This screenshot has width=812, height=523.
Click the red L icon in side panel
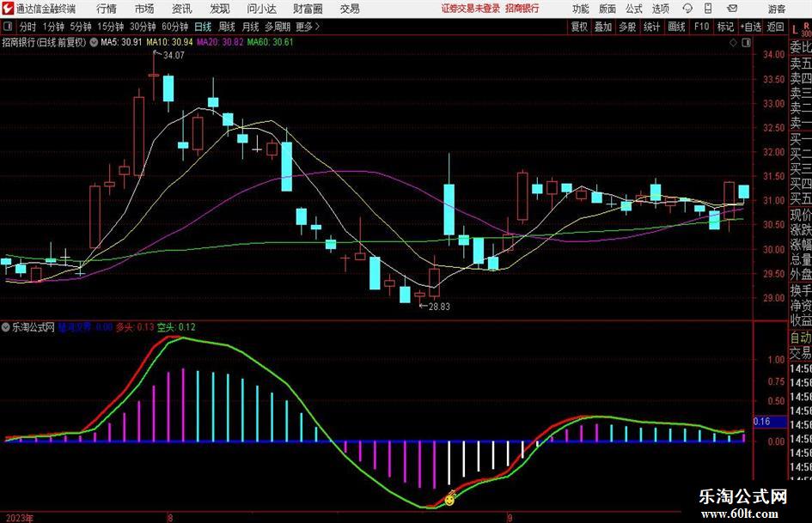click(795, 29)
